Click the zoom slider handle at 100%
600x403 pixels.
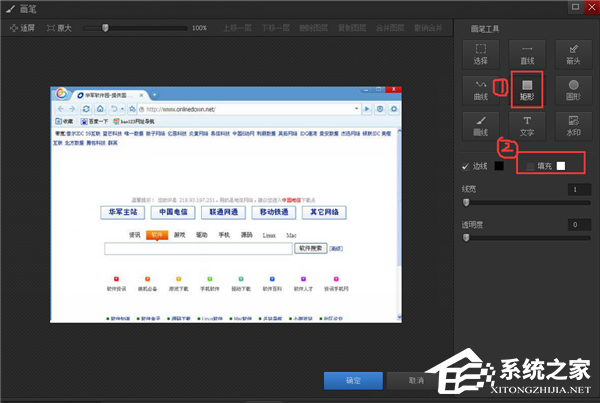coord(105,28)
